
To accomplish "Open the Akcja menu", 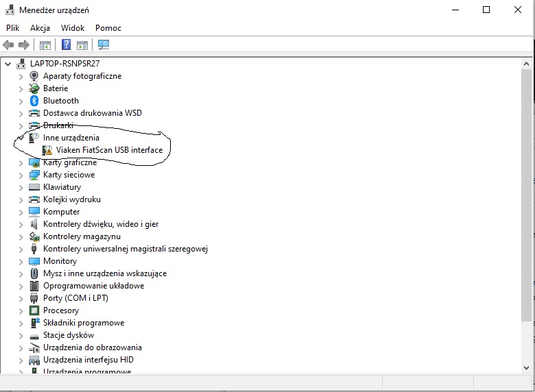I will pyautogui.click(x=40, y=28).
